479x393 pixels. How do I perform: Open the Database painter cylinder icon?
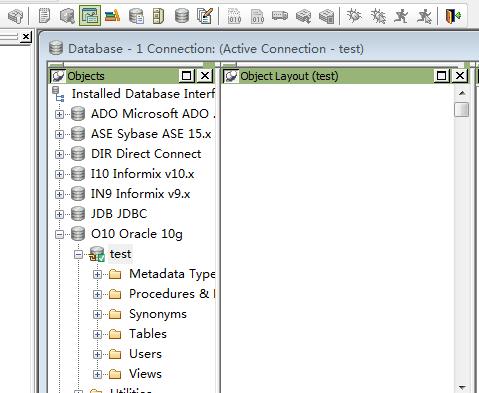click(x=182, y=16)
